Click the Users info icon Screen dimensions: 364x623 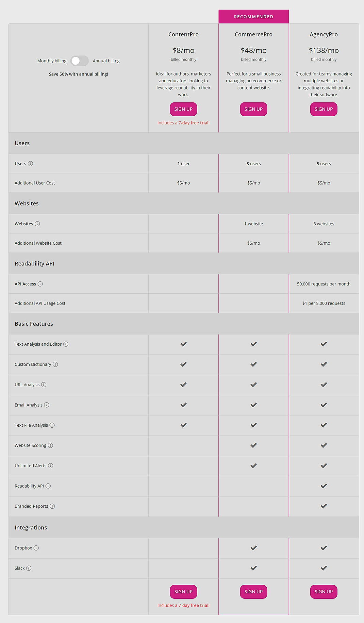coord(31,164)
